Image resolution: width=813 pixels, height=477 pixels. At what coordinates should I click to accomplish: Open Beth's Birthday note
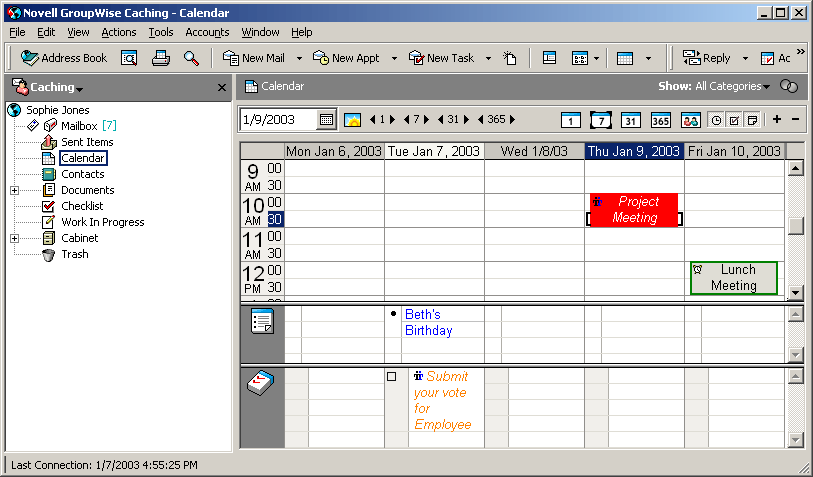(428, 322)
